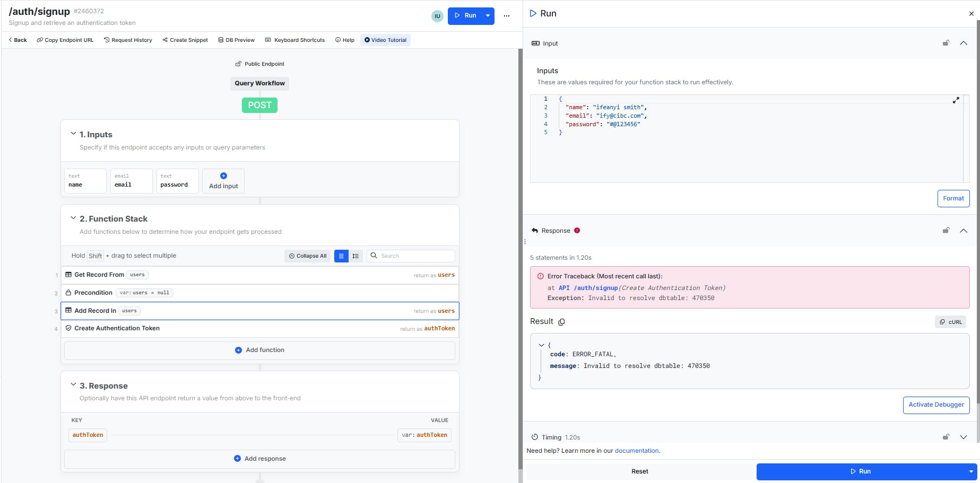Viewport: 980px width, 483px height.
Task: Click the Reset button
Action: tap(639, 471)
